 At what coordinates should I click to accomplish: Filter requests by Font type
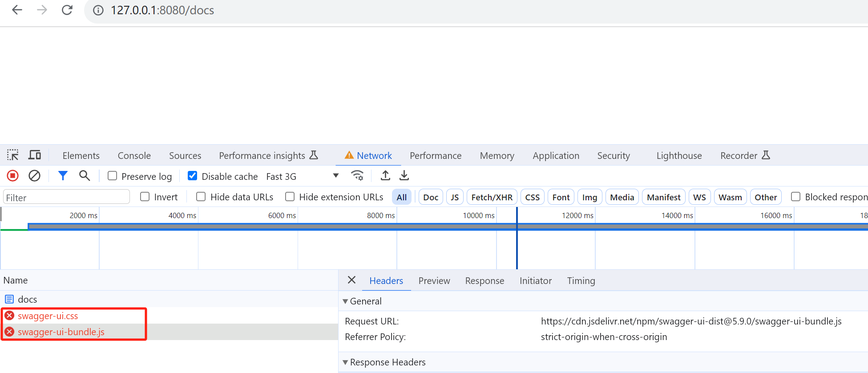(x=561, y=197)
